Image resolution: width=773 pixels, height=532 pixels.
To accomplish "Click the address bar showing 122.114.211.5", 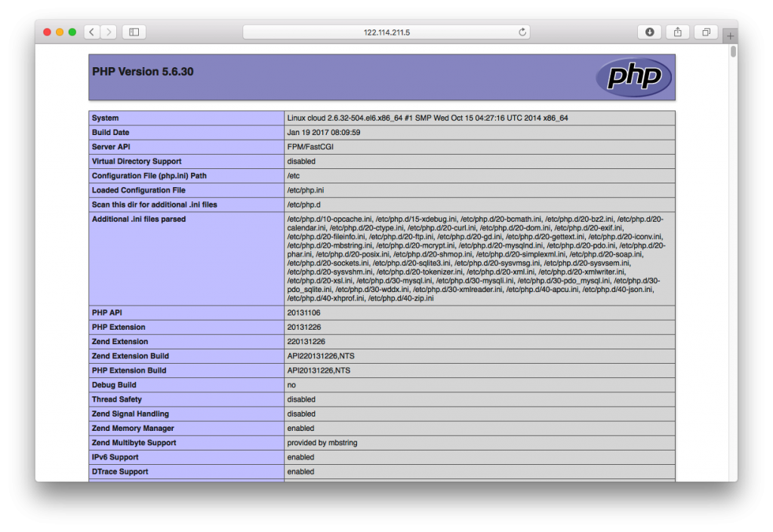I will [x=386, y=32].
